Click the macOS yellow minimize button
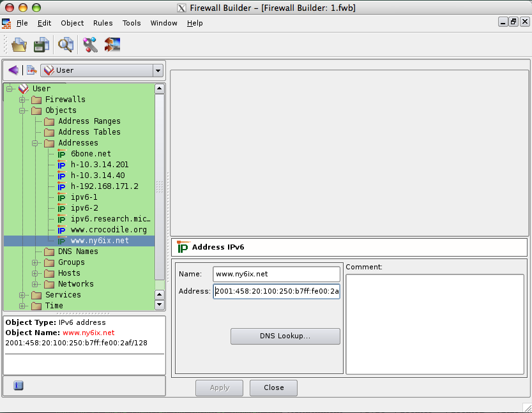 coord(23,8)
